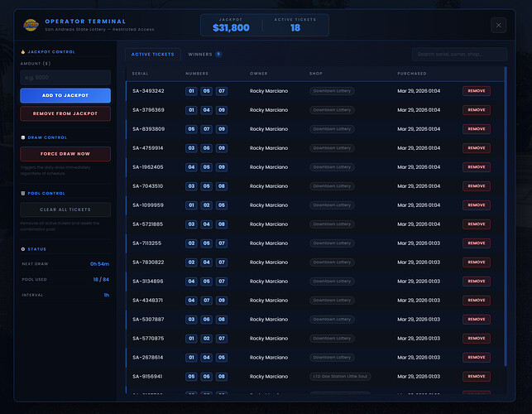Remove ticket SA-8393809
The image size is (532, 414).
pyautogui.click(x=477, y=129)
